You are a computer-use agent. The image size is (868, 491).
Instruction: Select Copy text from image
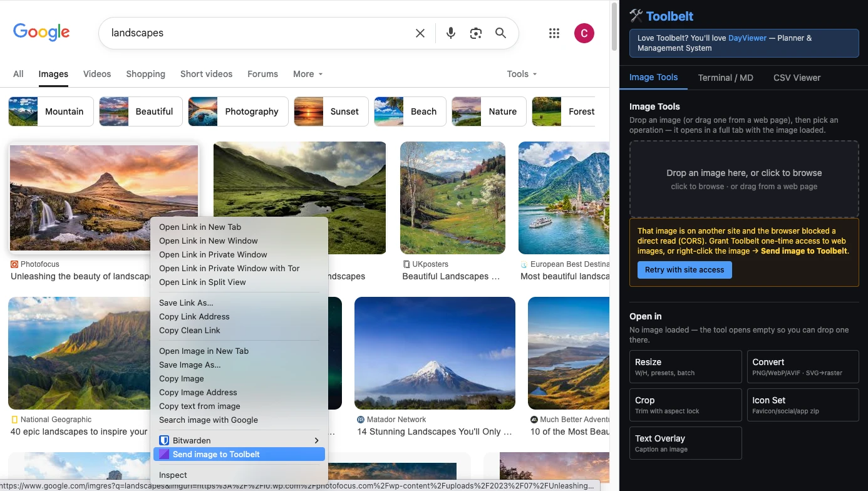pos(239,406)
